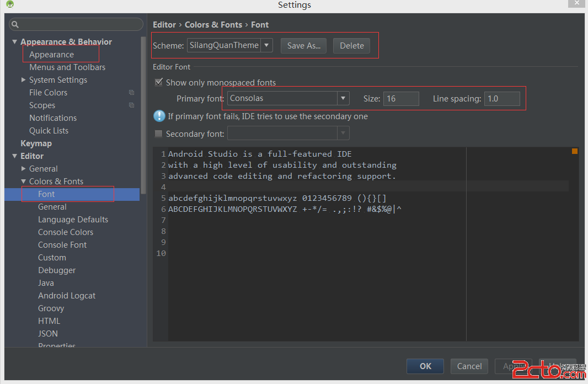
Task: Enable the Secondary font checkbox
Action: 159,134
